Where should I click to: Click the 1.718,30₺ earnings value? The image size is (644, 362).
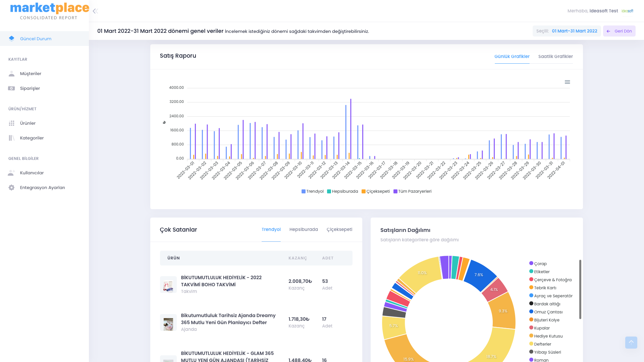pyautogui.click(x=299, y=319)
